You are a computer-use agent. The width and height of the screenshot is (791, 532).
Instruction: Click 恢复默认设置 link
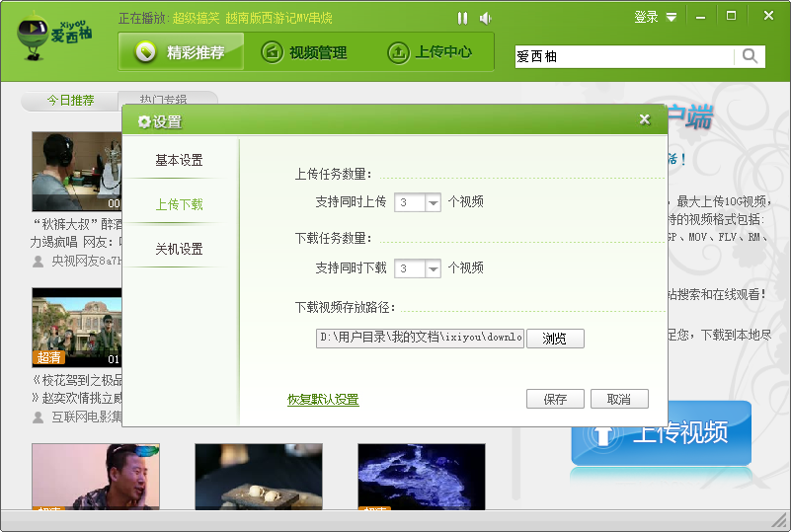[323, 400]
